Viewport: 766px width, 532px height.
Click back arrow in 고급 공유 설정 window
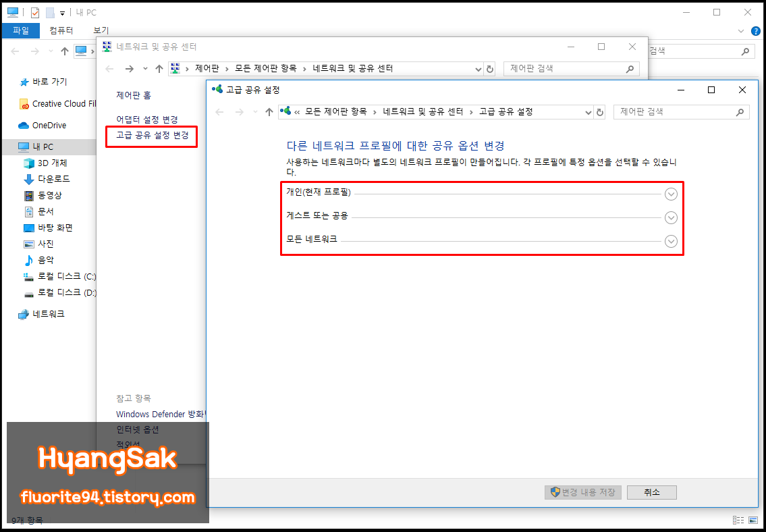point(219,112)
